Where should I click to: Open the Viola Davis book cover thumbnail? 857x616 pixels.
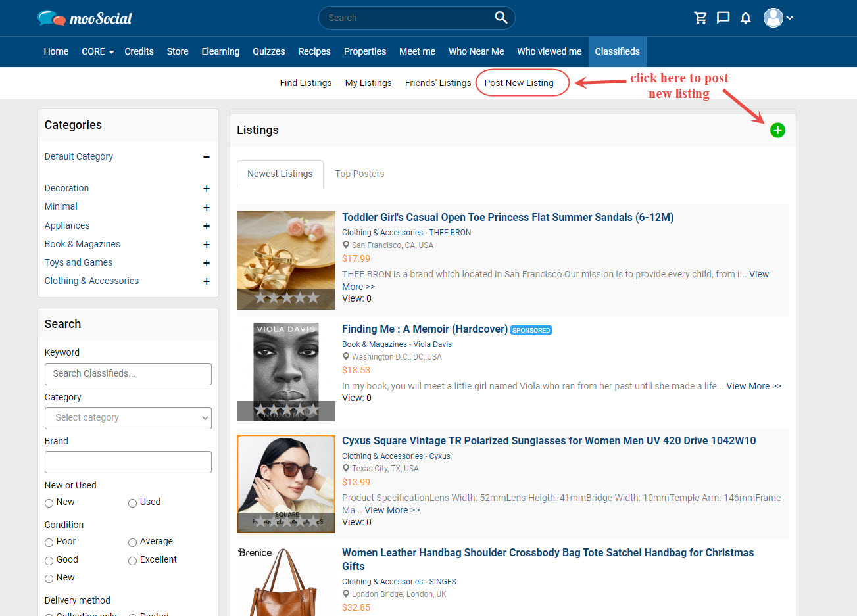[286, 372]
